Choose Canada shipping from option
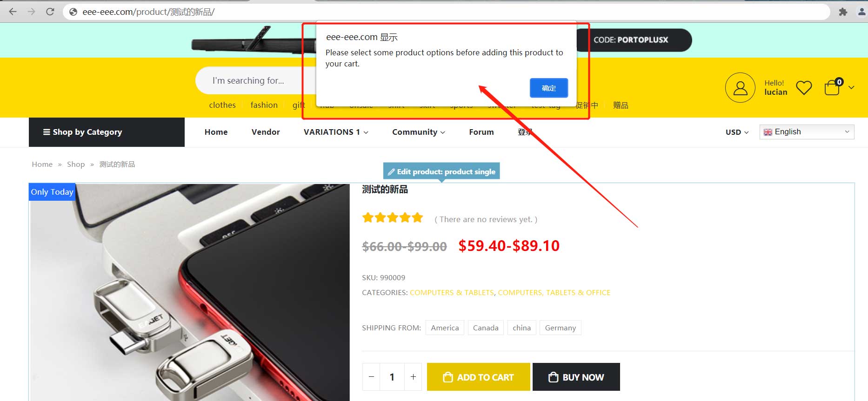The image size is (868, 401). 486,328
